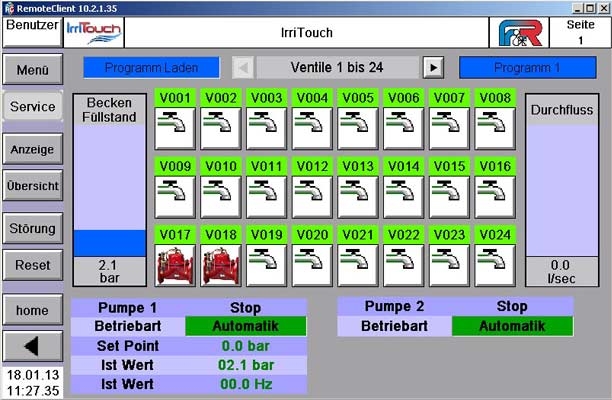Screen dimensions: 612x400
Task: Go to previous valve page arrow
Action: (243, 68)
